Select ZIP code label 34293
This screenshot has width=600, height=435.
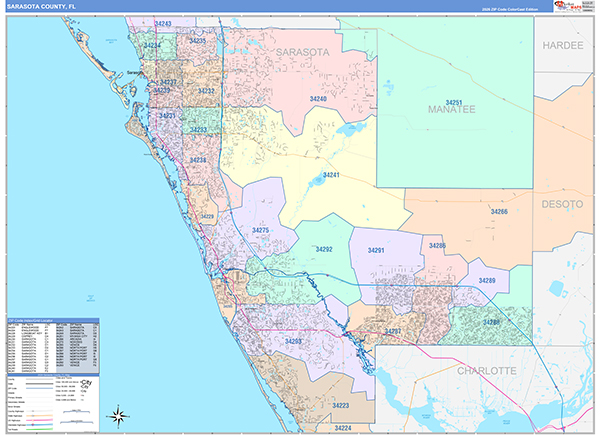[293, 341]
